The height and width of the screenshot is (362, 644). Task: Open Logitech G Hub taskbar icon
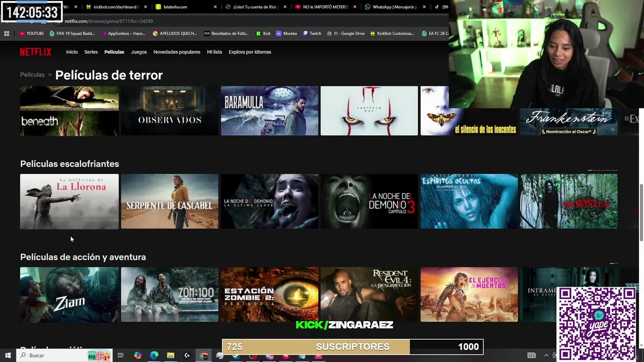coord(187,355)
